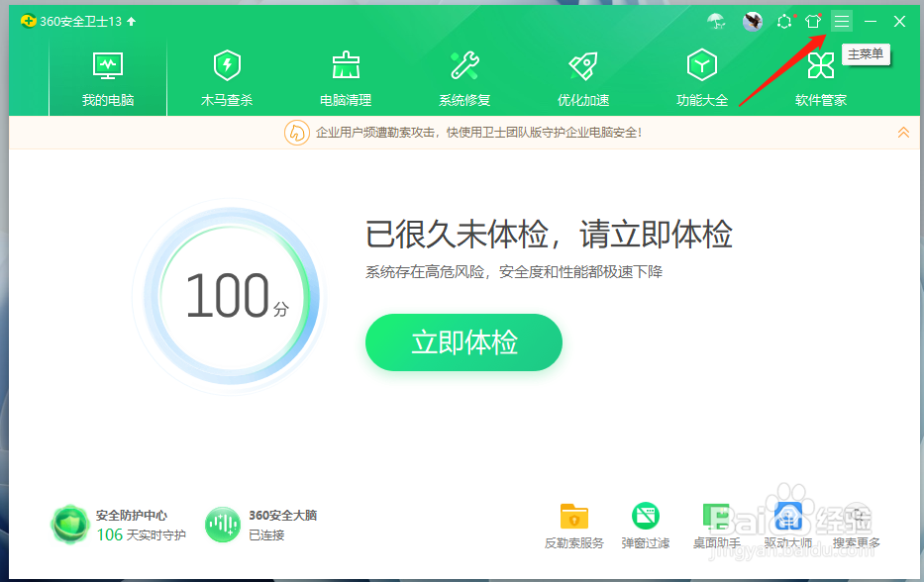Image resolution: width=924 pixels, height=582 pixels.
Task: Close the 360安全卫士 window
Action: click(899, 22)
